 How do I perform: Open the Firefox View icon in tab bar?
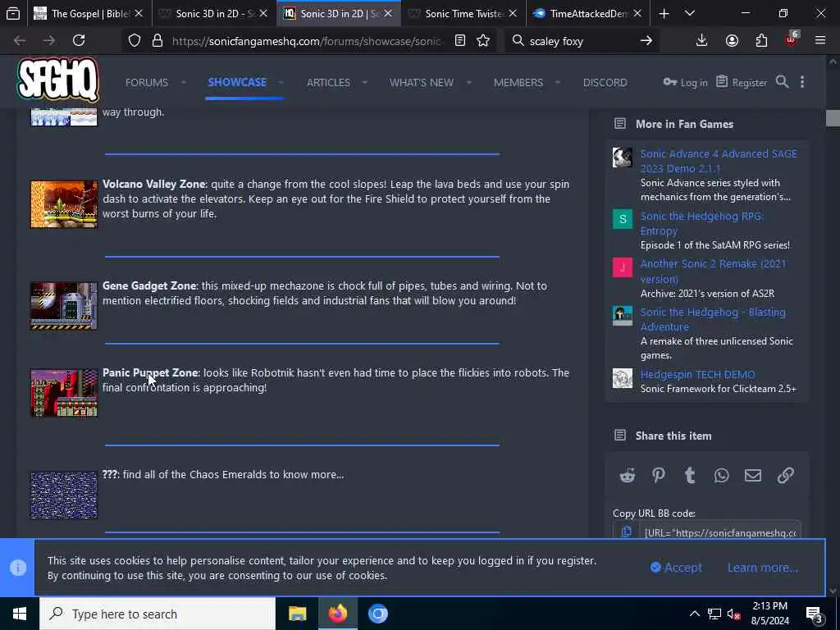(13, 13)
